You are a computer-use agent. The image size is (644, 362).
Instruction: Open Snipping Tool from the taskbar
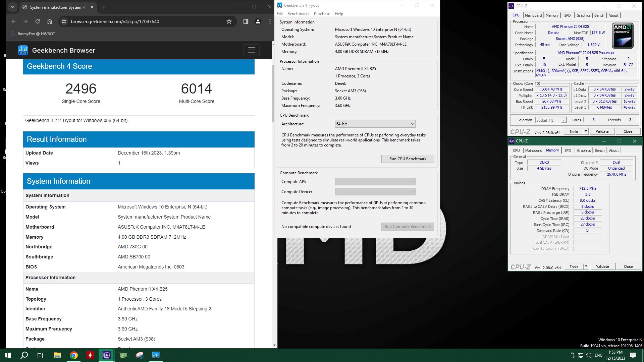140,355
